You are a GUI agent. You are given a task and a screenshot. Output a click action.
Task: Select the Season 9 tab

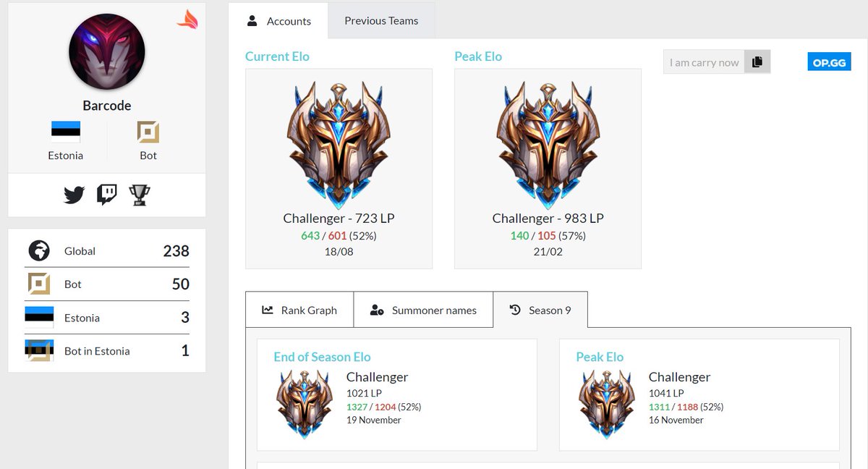pyautogui.click(x=540, y=310)
